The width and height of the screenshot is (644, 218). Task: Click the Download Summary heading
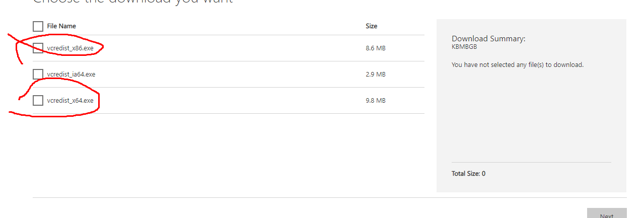pos(488,39)
